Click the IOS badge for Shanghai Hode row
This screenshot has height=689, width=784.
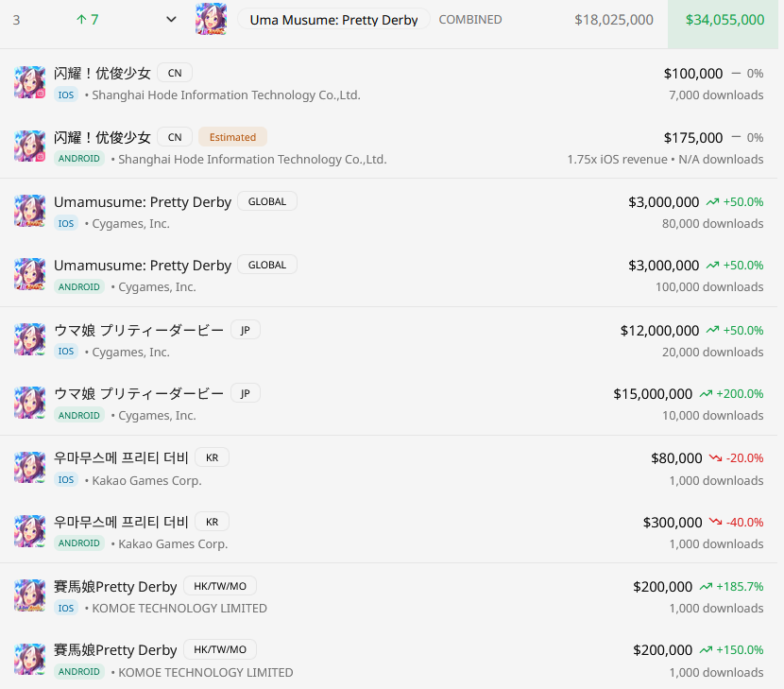[66, 95]
